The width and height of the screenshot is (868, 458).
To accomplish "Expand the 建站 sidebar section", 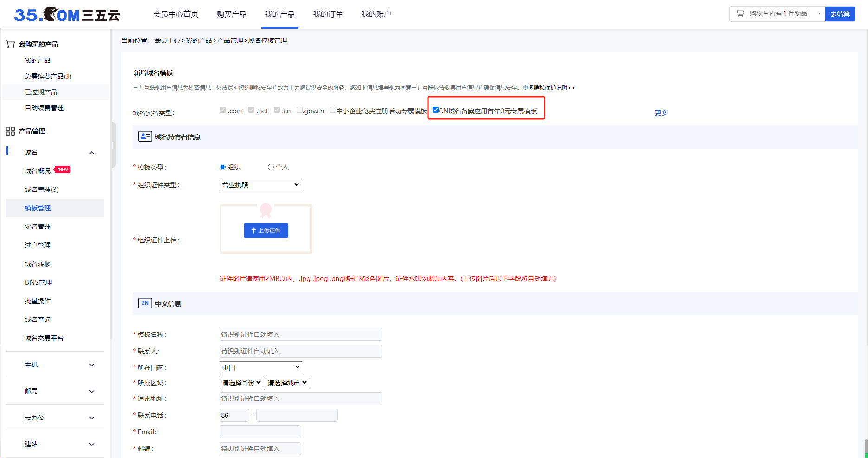I will 91,445.
